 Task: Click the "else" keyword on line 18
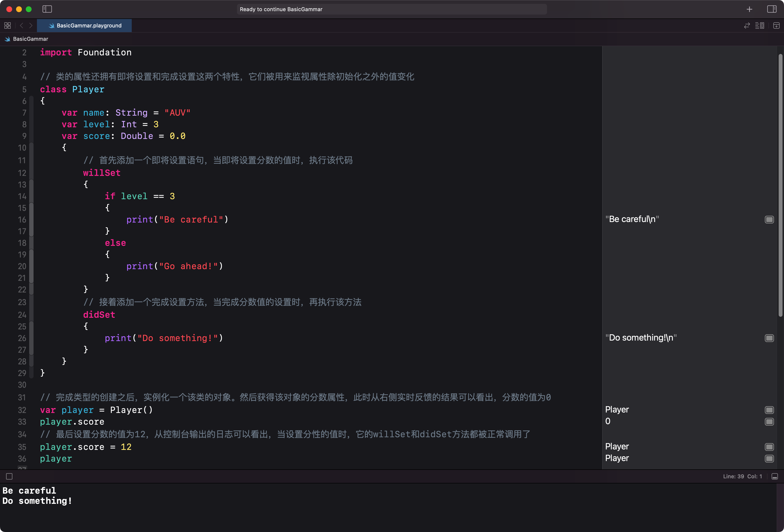tap(115, 243)
